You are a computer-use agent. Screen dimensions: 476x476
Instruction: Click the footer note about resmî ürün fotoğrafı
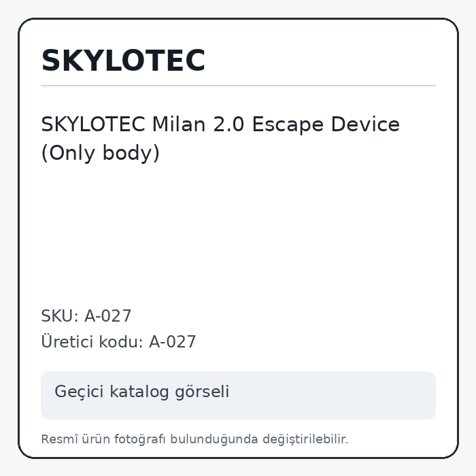(194, 439)
